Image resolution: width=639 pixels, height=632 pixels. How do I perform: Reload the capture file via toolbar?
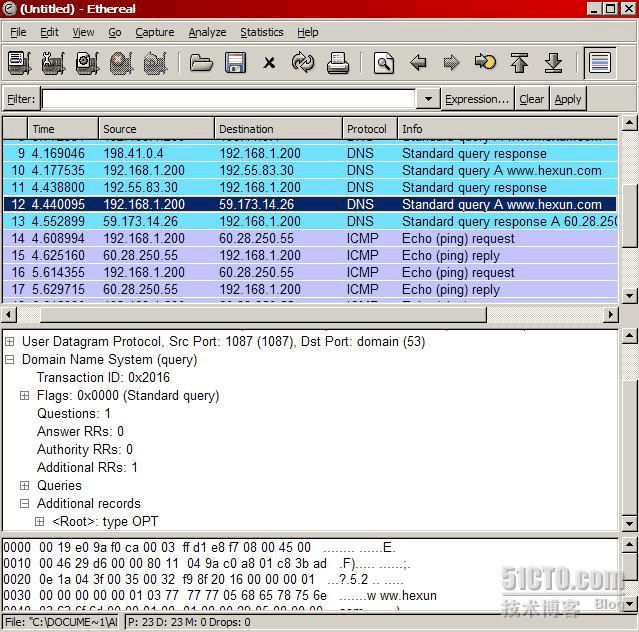tap(303, 63)
